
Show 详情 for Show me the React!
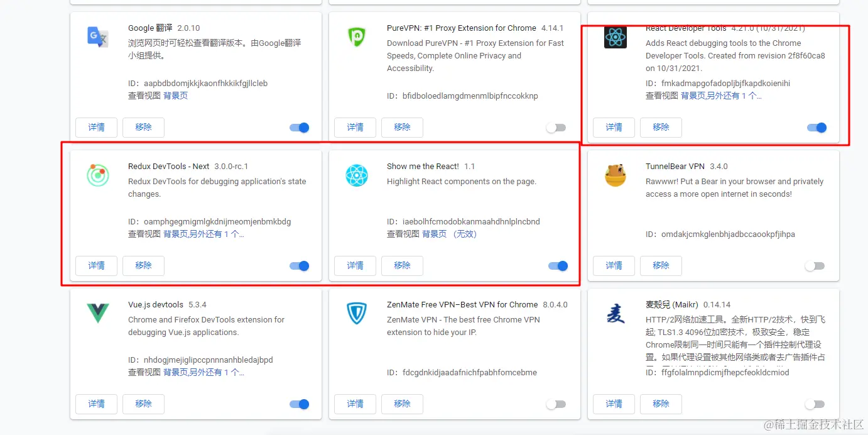(355, 265)
